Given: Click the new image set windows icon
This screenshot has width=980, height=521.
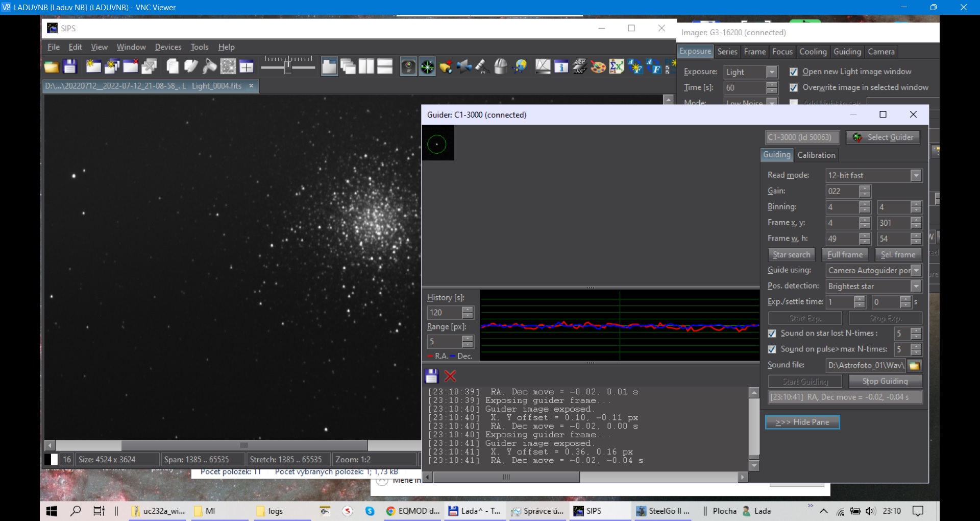Looking at the screenshot, I should tap(112, 66).
